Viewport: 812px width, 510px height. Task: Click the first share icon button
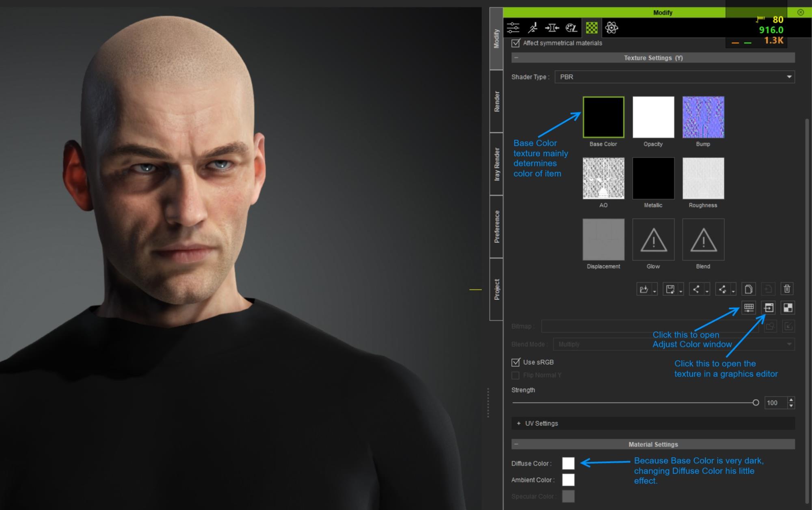pyautogui.click(x=696, y=289)
